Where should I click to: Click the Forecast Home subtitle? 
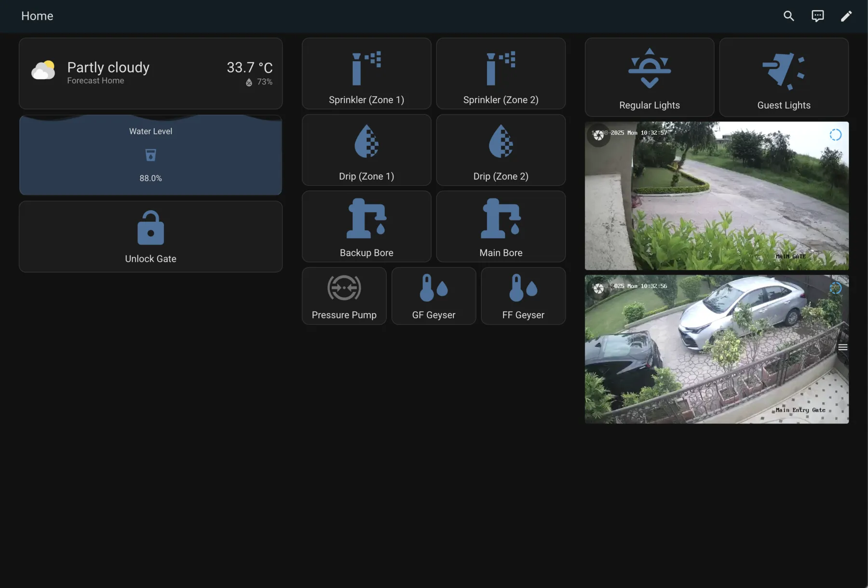coord(95,81)
